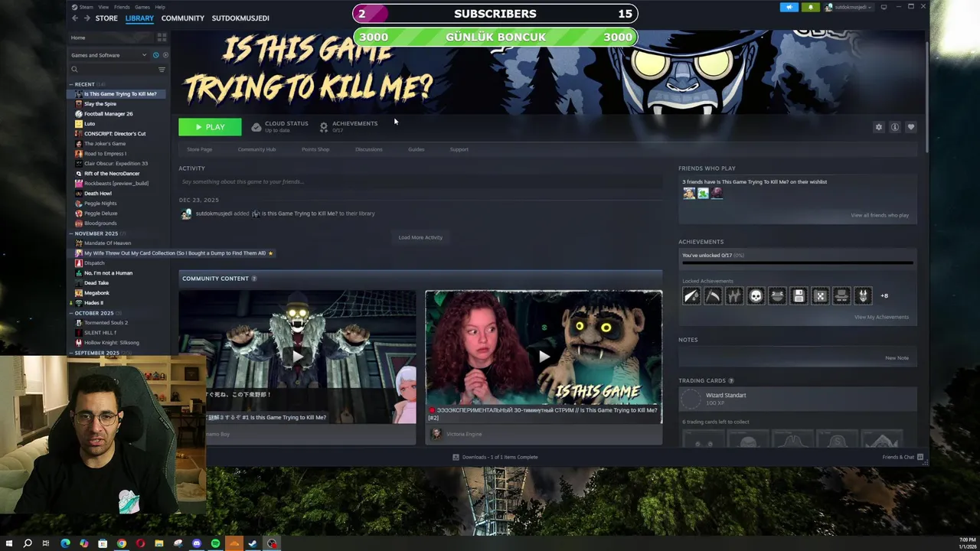Open the Support link

click(459, 149)
